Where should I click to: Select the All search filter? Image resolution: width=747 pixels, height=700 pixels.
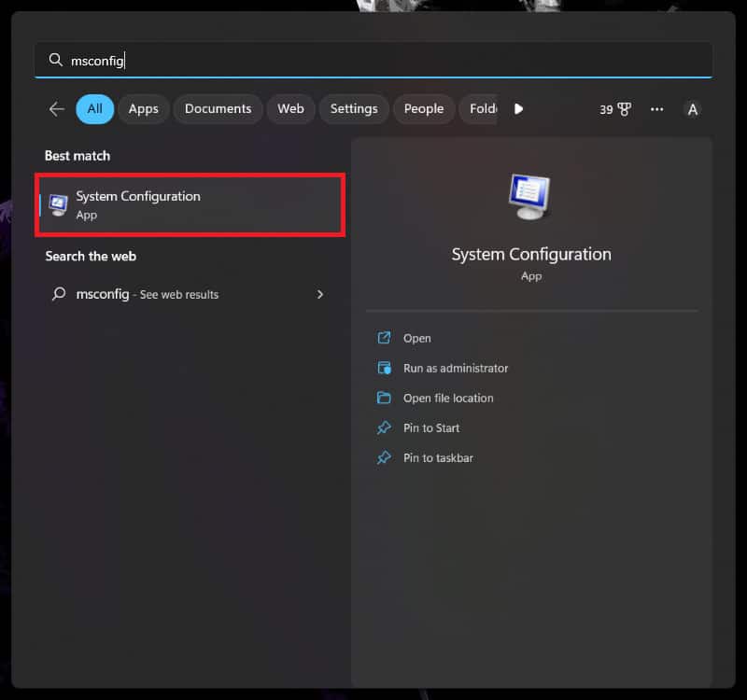pyautogui.click(x=94, y=109)
